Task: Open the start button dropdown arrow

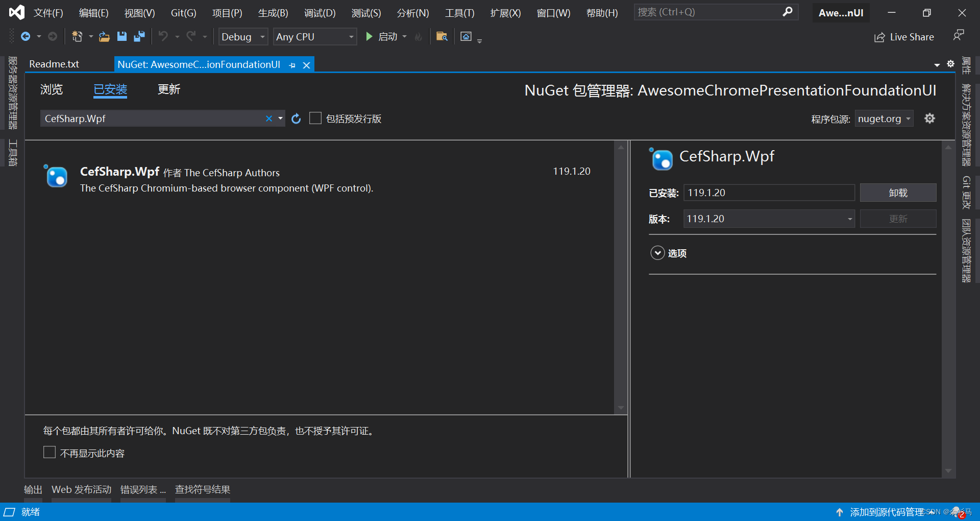Action: (405, 37)
